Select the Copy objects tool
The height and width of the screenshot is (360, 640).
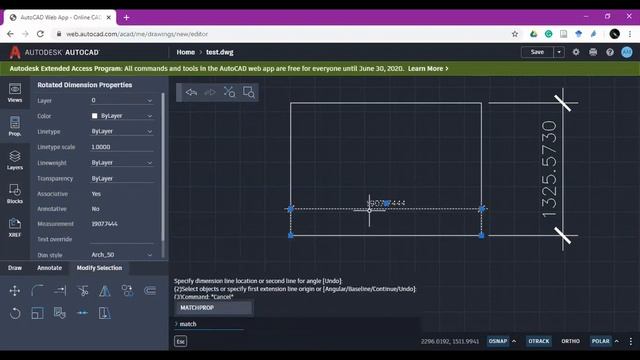pos(127,291)
